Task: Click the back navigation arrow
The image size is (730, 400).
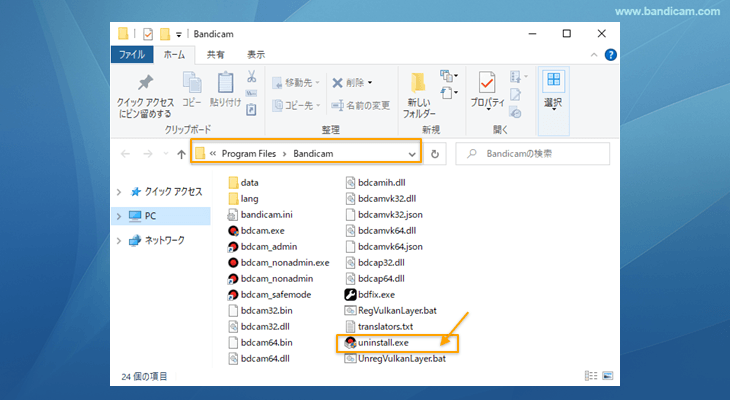Action: pyautogui.click(x=125, y=154)
